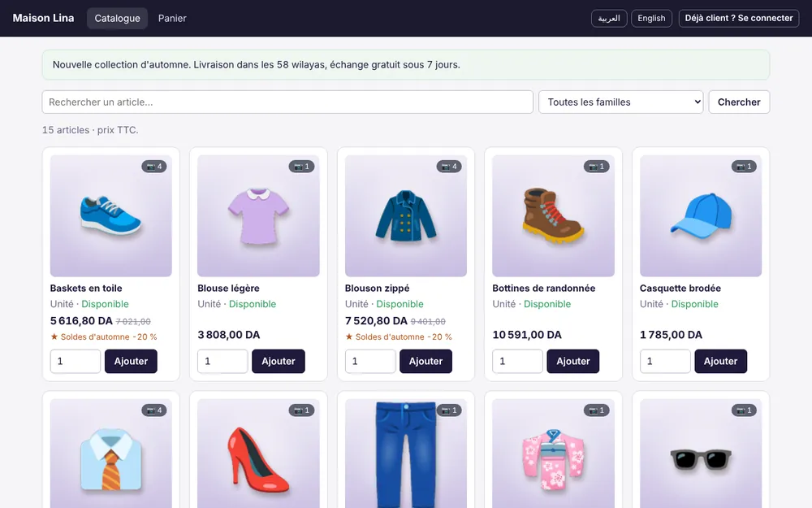The height and width of the screenshot is (508, 812).
Task: Click the struck-through price 7 021,00
Action: click(x=133, y=321)
